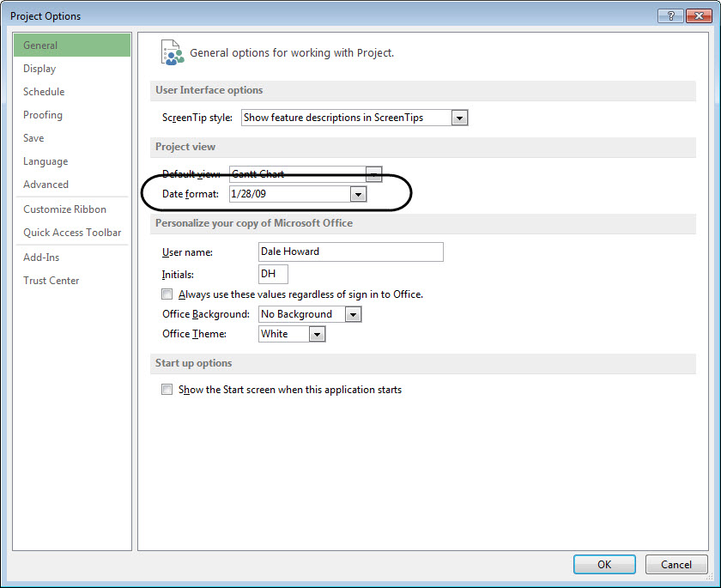Click the General options people icon
Image resolution: width=721 pixels, height=588 pixels.
(173, 52)
